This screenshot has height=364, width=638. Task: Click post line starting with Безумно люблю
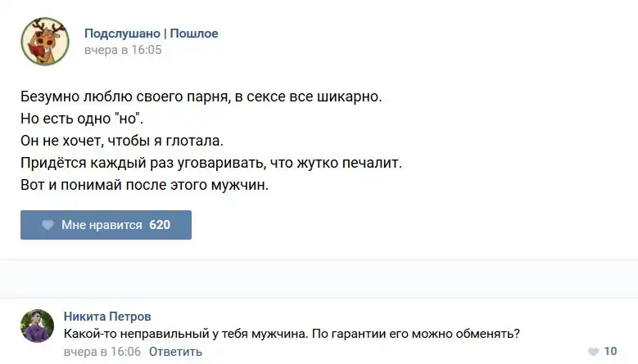201,97
